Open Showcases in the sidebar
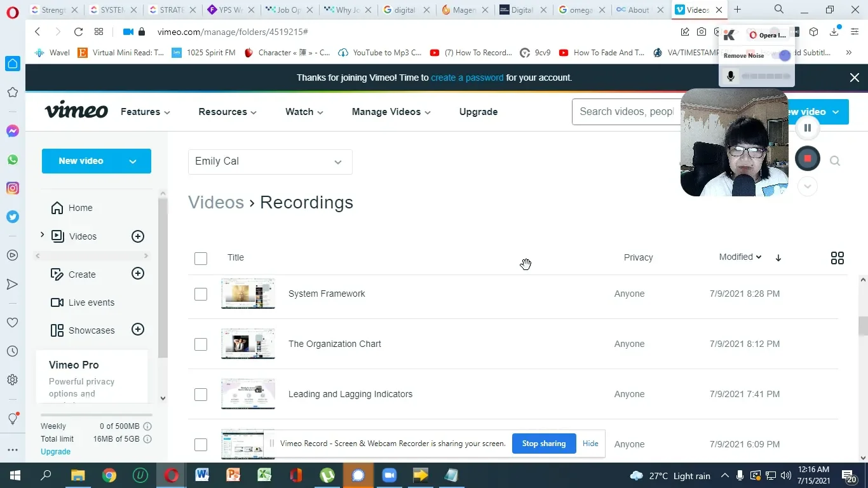This screenshot has height=488, width=868. 83,330
